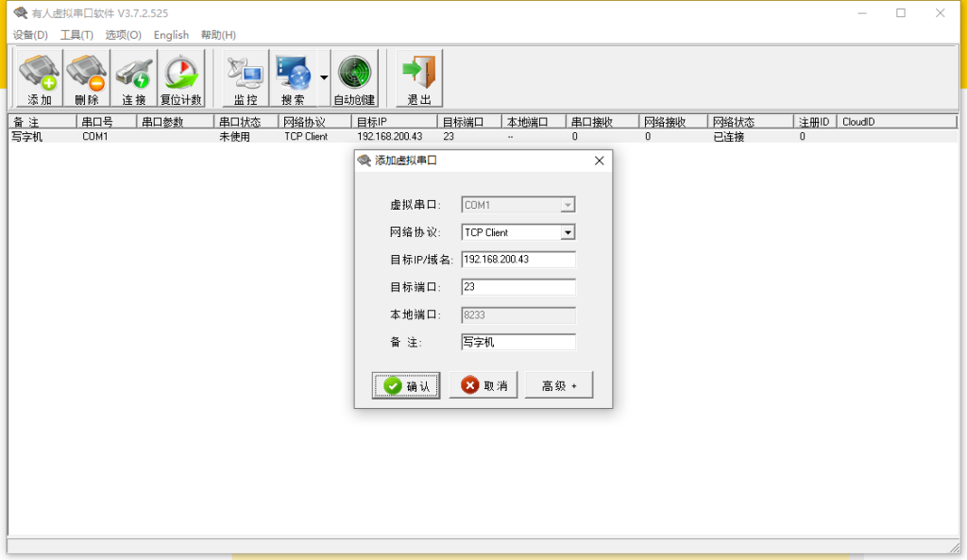This screenshot has height=560, width=967.
Task: Click the 目标IP/域名 input field
Action: 517,260
